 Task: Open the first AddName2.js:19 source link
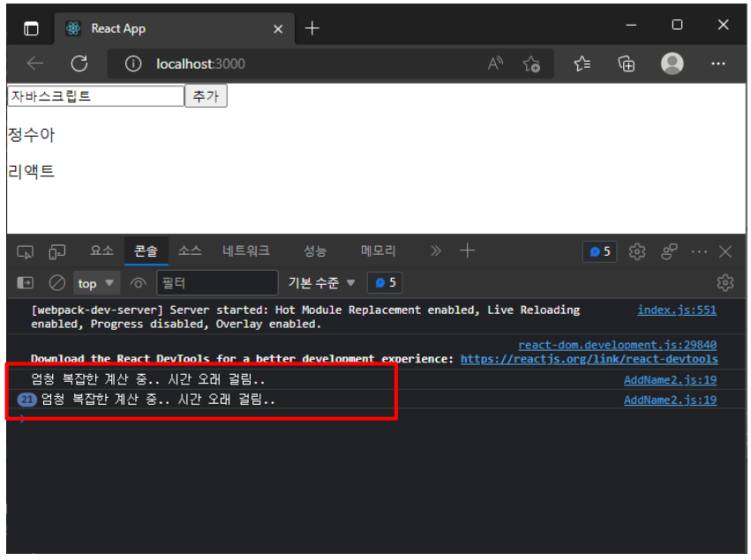670,380
